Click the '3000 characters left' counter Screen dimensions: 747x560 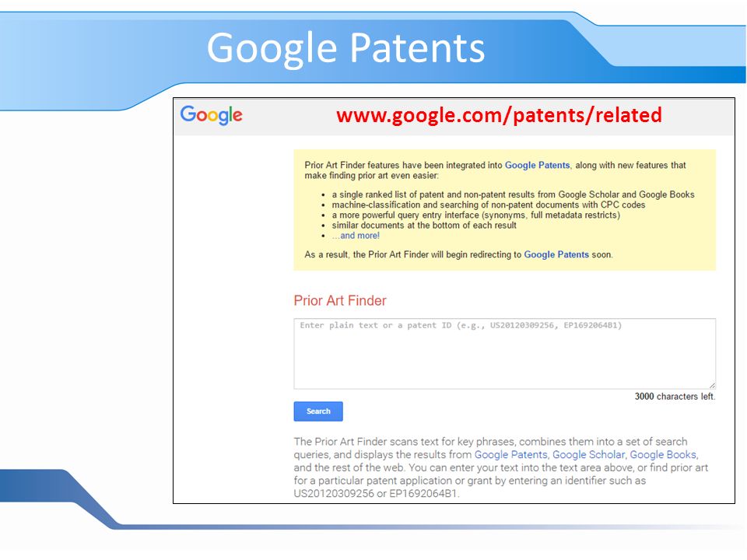coord(675,397)
